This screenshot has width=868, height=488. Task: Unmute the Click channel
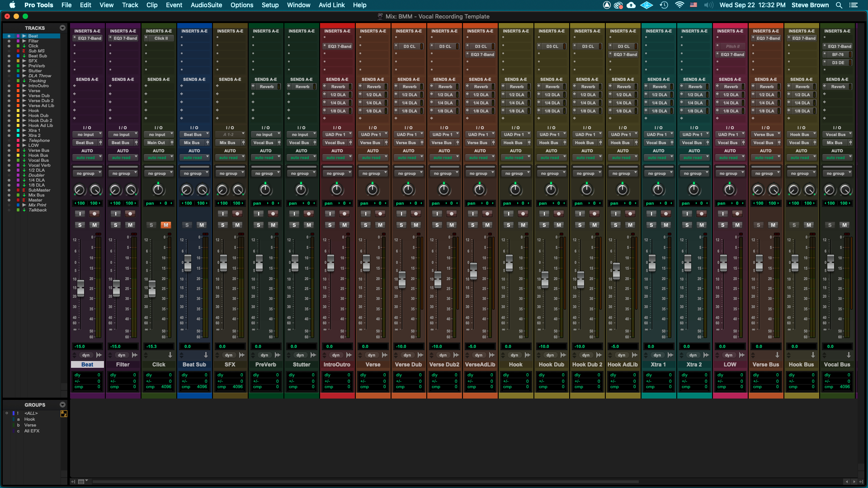[x=166, y=225]
